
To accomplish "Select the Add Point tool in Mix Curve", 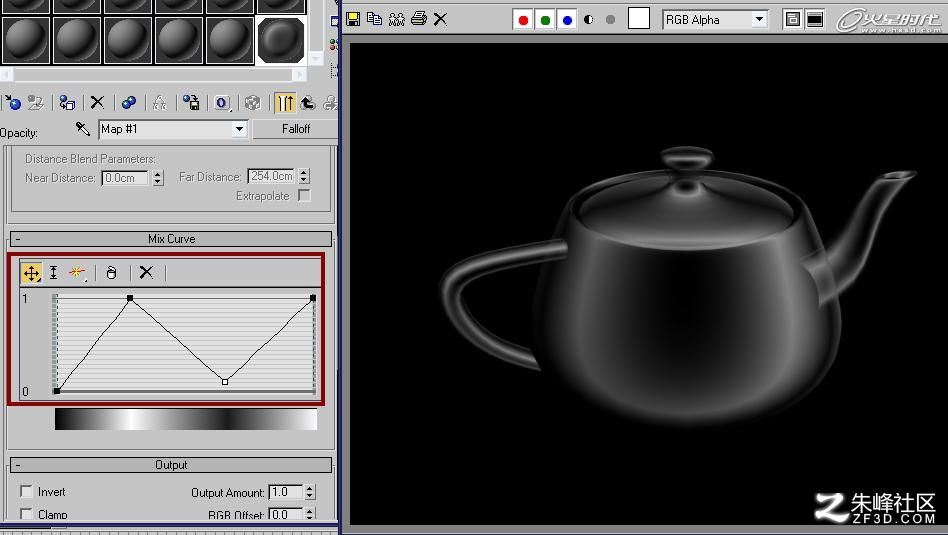I will 77,273.
